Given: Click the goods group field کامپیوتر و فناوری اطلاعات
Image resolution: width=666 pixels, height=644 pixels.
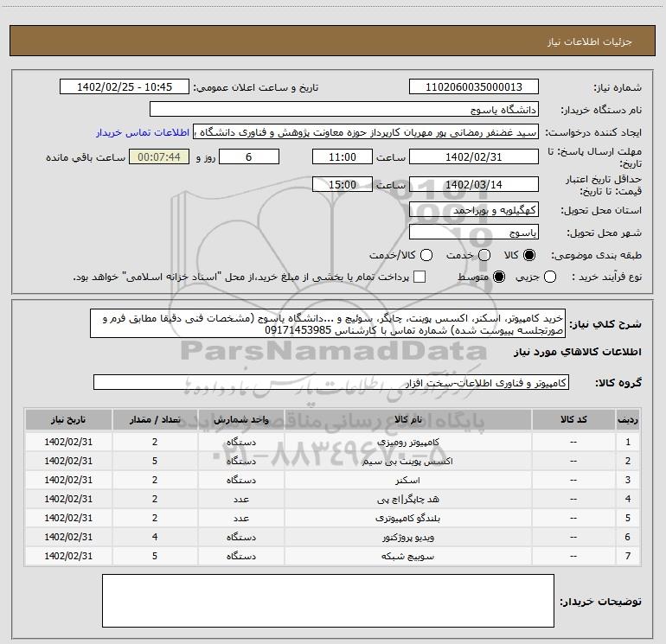Looking at the screenshot, I should 331,382.
